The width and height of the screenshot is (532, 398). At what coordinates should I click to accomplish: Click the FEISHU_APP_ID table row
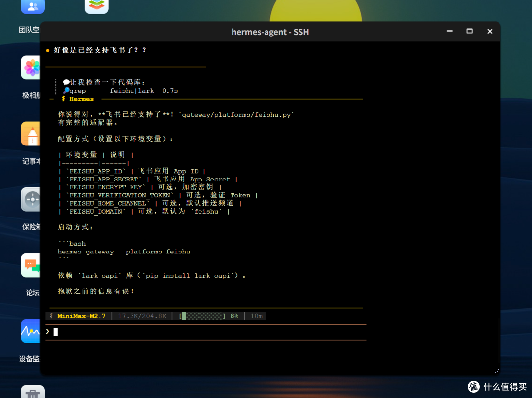(132, 171)
